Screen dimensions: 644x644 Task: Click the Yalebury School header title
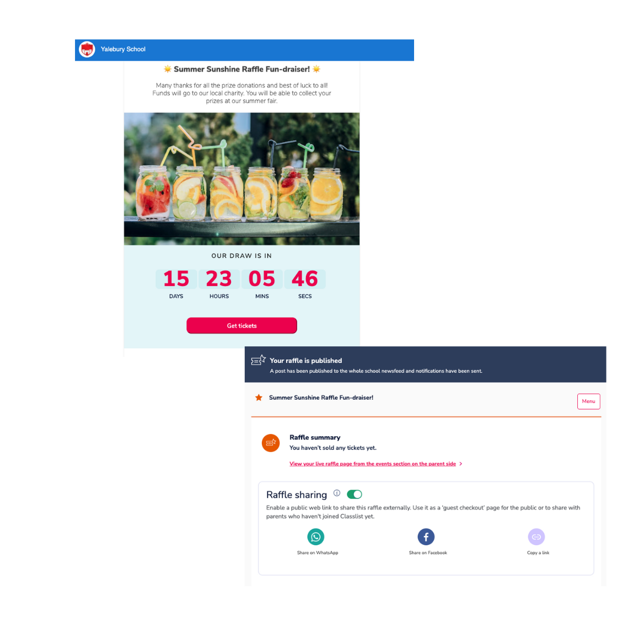[x=123, y=50]
